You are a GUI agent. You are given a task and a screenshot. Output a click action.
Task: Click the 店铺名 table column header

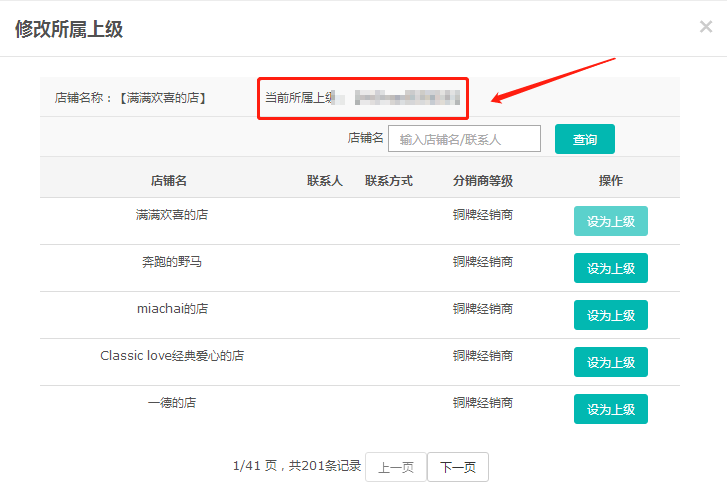tap(169, 181)
